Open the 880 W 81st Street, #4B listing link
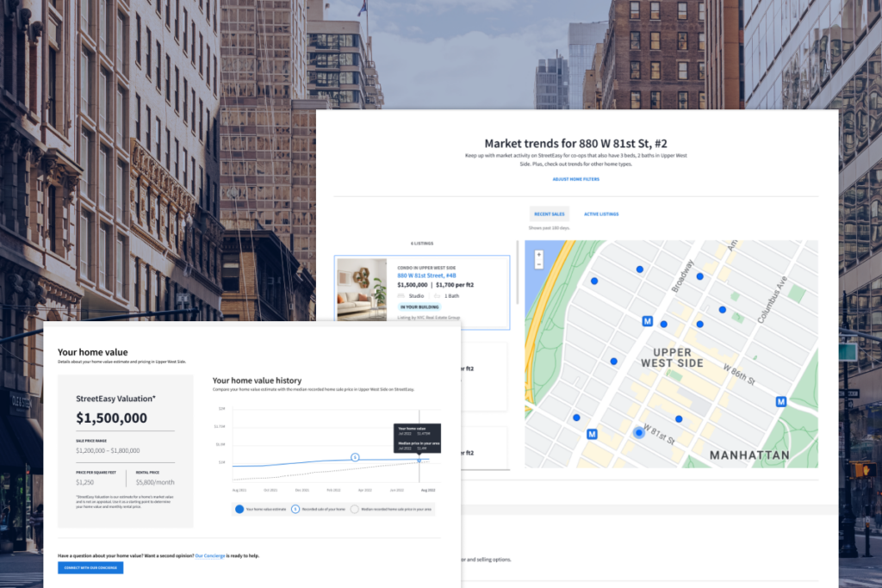 point(426,275)
